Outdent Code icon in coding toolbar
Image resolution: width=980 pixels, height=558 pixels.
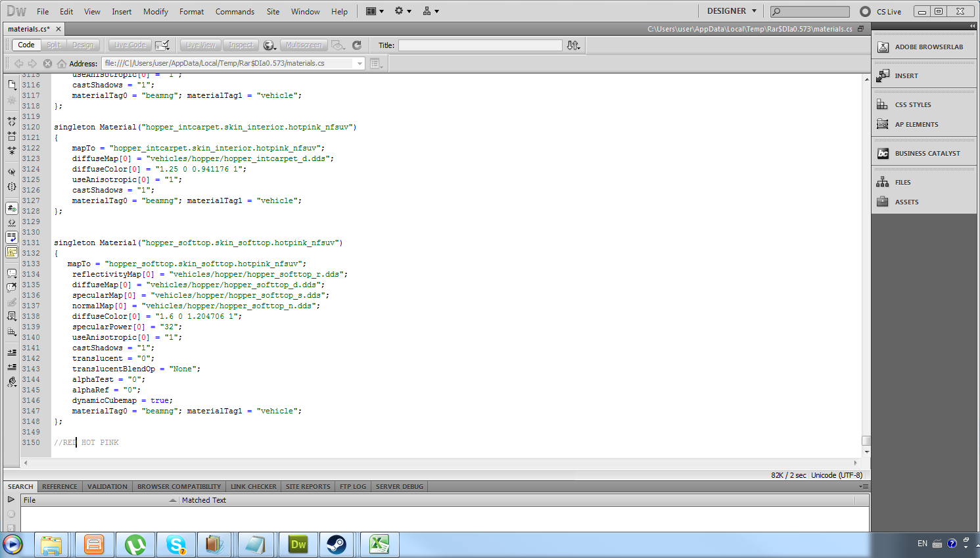pyautogui.click(x=12, y=367)
